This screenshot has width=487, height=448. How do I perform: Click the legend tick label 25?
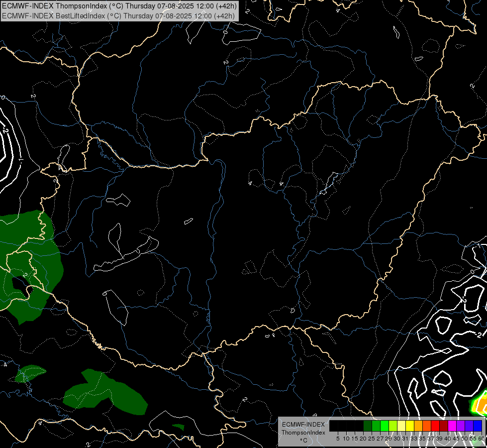[372, 439]
